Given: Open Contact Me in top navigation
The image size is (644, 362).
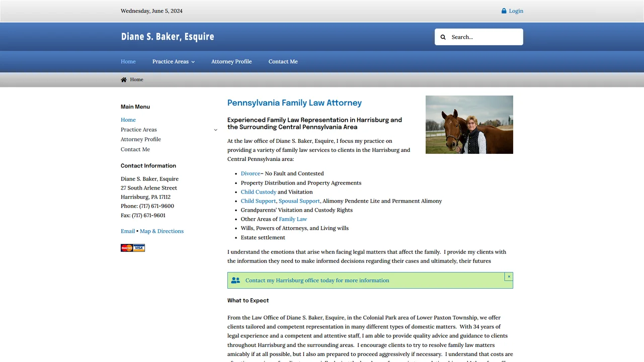Looking at the screenshot, I should pos(283,61).
